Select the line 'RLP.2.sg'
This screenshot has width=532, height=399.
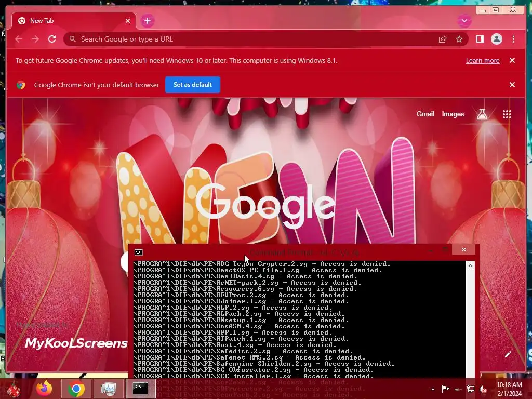coord(233,308)
